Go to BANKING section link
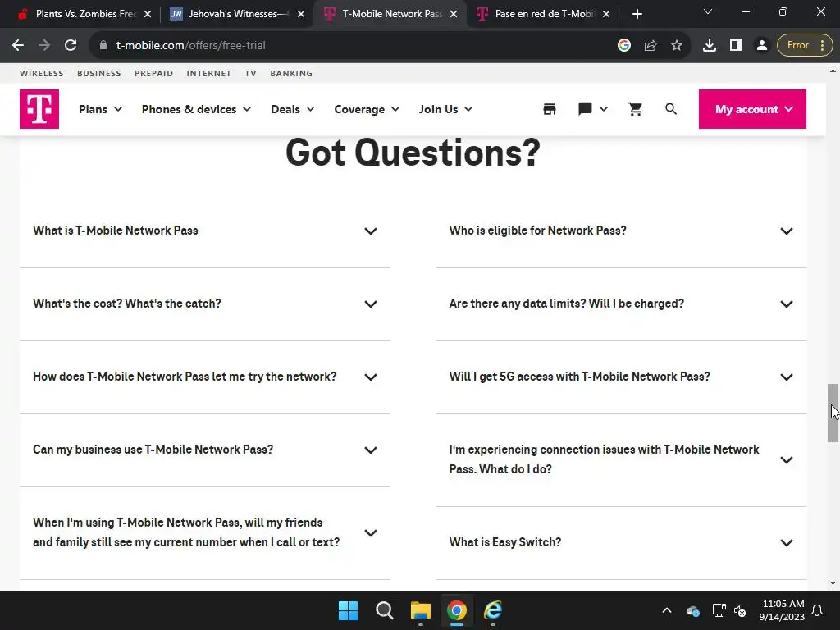 point(291,73)
